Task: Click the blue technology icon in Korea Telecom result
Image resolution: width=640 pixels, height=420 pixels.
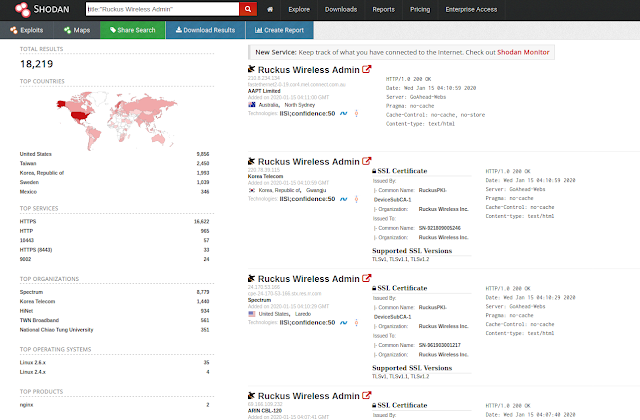Action: click(x=344, y=199)
